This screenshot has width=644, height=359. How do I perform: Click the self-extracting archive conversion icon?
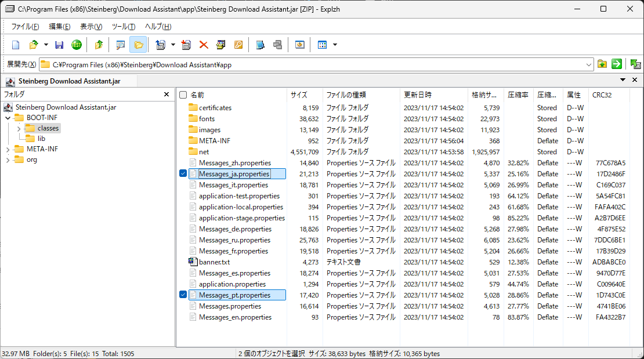221,45
